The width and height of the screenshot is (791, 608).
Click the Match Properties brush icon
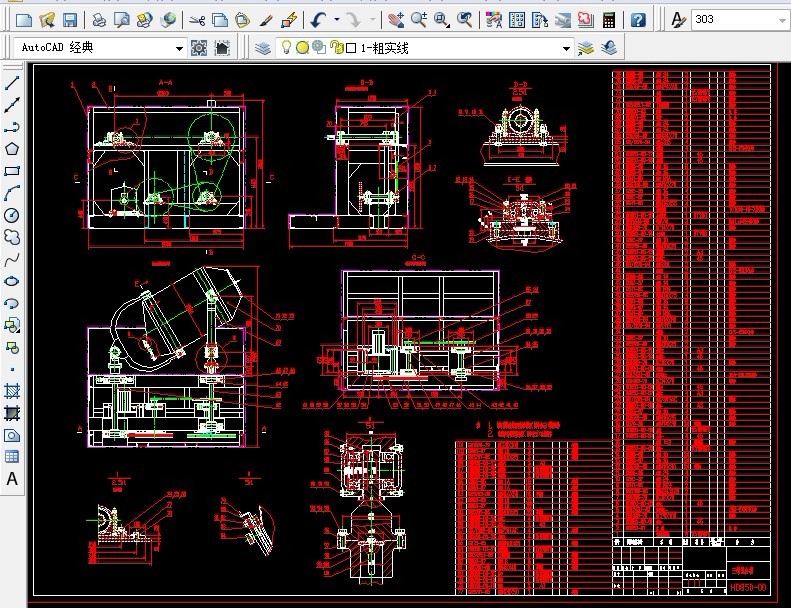pyautogui.click(x=266, y=19)
